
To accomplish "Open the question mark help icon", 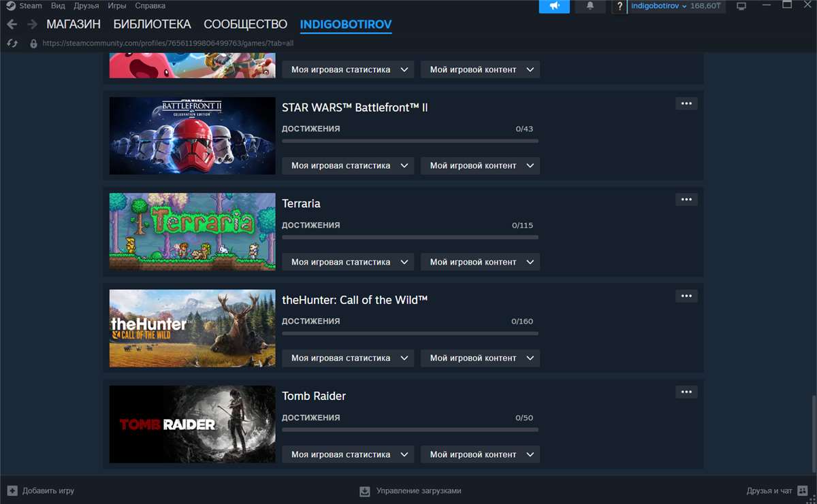I will [x=620, y=6].
